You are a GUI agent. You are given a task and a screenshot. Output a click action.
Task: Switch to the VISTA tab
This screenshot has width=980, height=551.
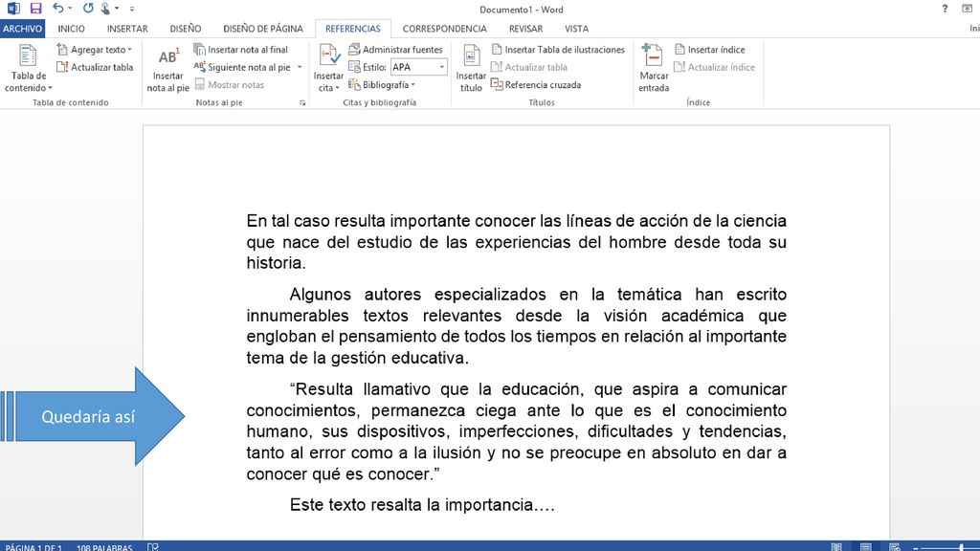click(x=576, y=29)
